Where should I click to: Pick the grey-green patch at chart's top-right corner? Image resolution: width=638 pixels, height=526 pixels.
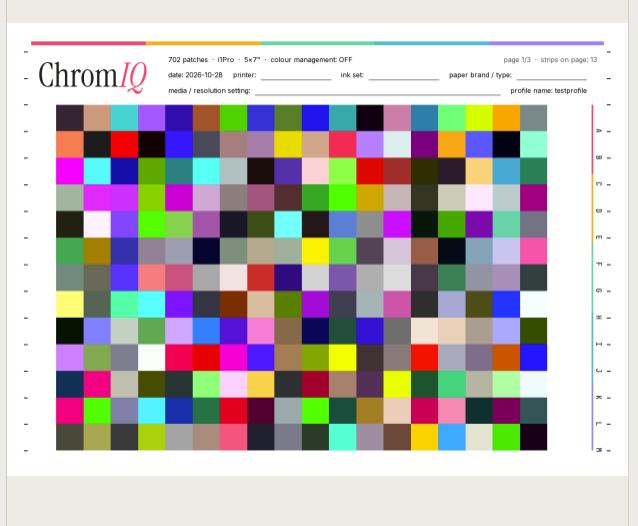533,118
